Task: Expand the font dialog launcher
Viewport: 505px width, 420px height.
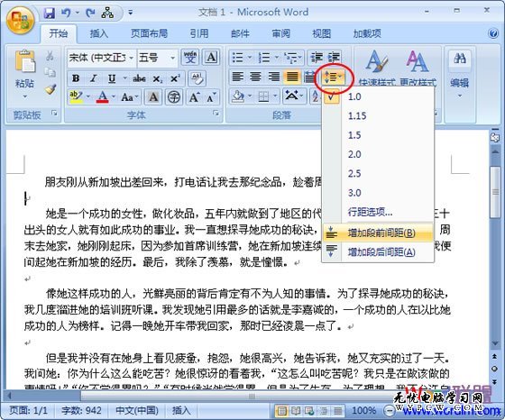Action: coord(216,114)
